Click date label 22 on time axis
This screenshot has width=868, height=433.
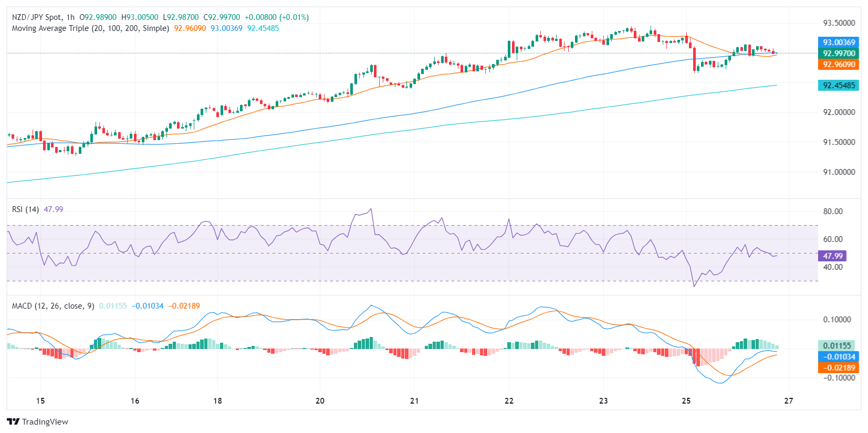pyautogui.click(x=509, y=400)
